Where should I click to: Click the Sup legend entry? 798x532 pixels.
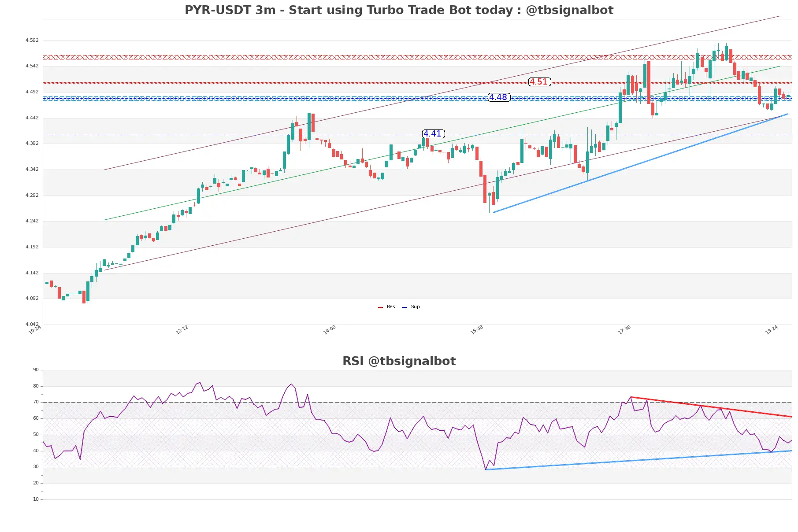[x=411, y=307]
